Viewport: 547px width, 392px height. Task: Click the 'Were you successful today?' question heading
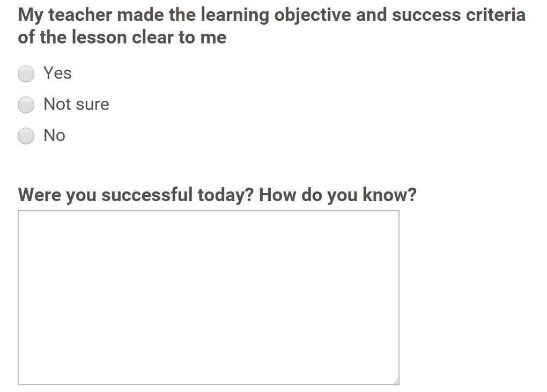tap(217, 195)
